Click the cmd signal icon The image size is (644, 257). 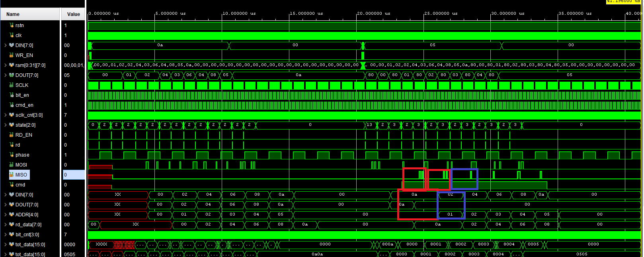coord(12,184)
